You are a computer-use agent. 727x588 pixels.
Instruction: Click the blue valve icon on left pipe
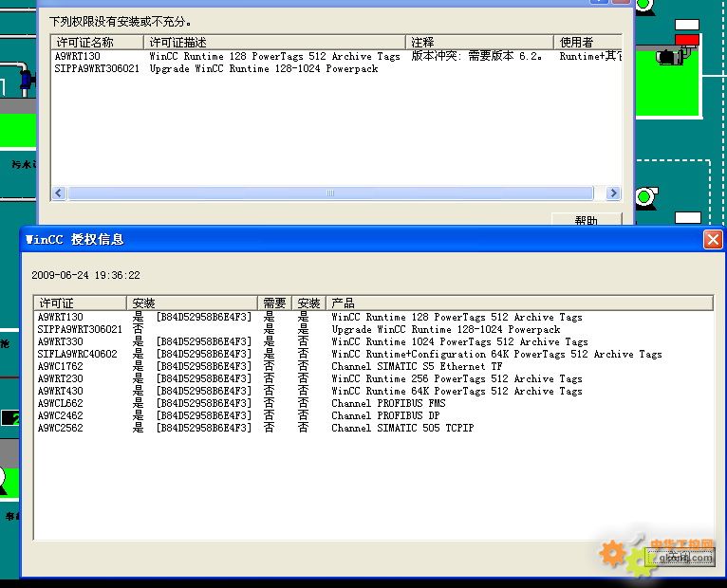[x=28, y=80]
